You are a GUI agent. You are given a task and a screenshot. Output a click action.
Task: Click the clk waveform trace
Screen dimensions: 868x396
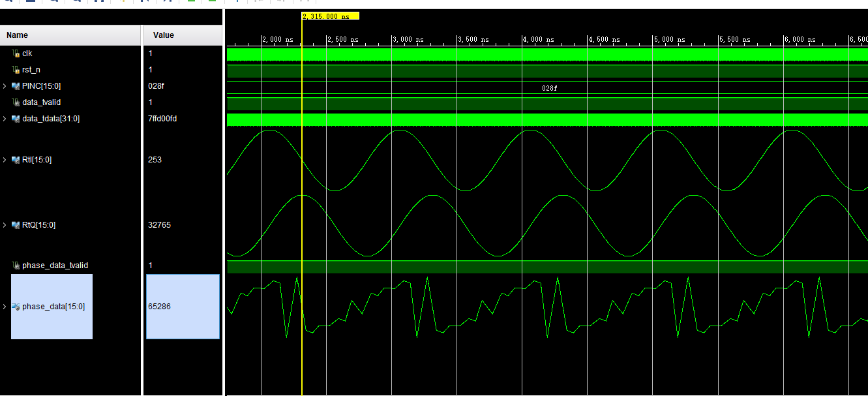[547, 55]
